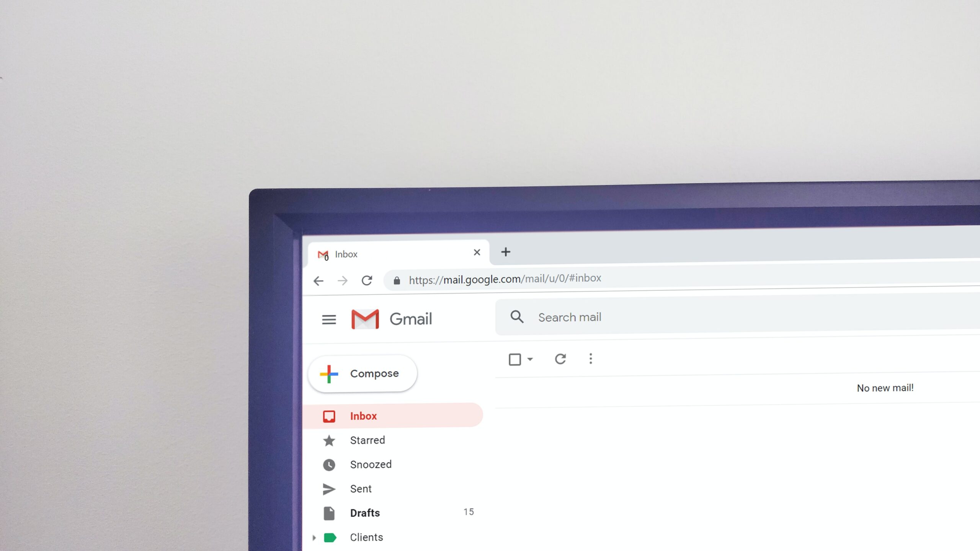Screen dimensions: 980x551
Task: Click the Snoozed folder icon
Action: [x=328, y=463]
